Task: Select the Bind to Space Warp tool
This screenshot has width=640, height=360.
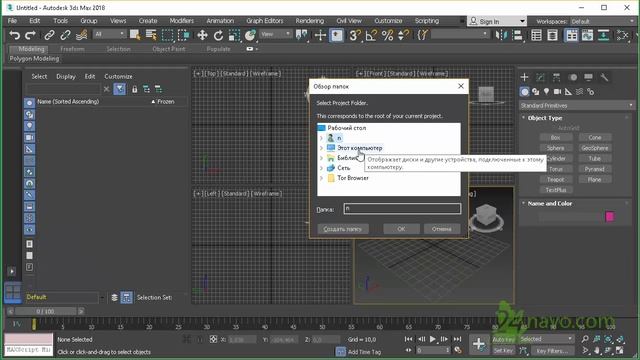Action: [x=82, y=35]
